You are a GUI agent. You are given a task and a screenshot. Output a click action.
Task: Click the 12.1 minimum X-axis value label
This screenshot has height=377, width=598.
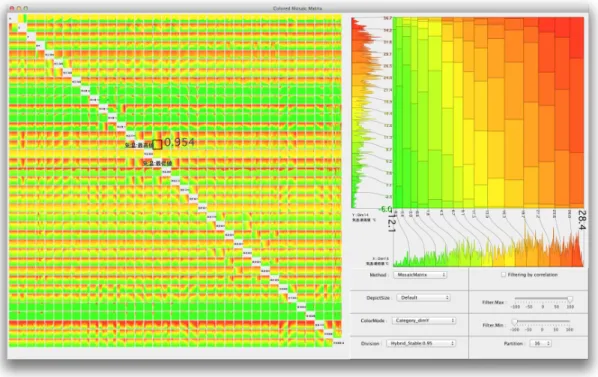tap(392, 223)
